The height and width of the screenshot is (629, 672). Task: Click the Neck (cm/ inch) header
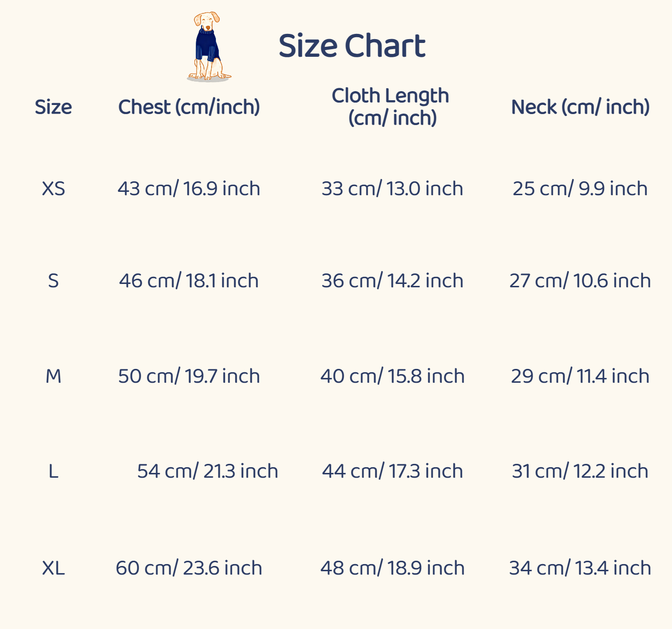580,107
